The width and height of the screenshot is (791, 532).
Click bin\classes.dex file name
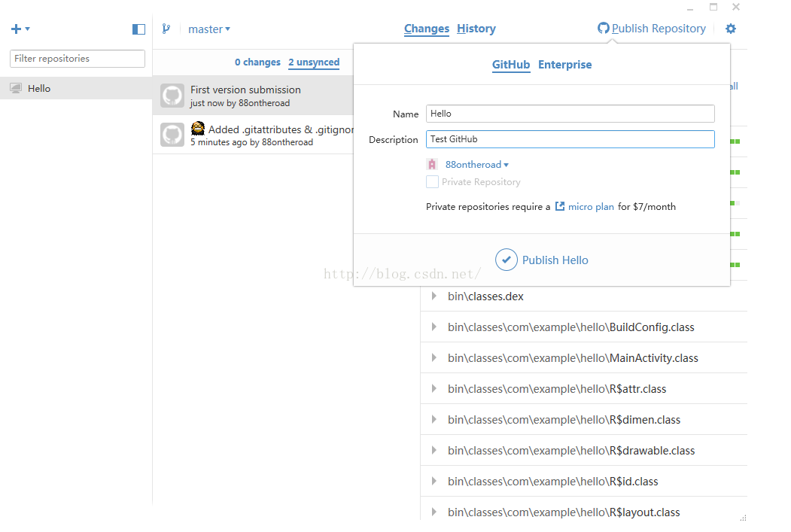485,296
